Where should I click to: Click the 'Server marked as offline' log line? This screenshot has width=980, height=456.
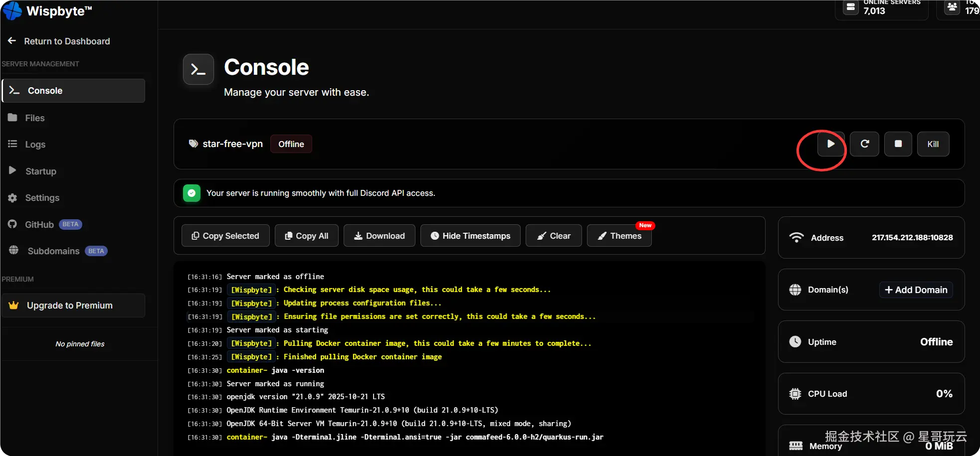[x=275, y=277]
